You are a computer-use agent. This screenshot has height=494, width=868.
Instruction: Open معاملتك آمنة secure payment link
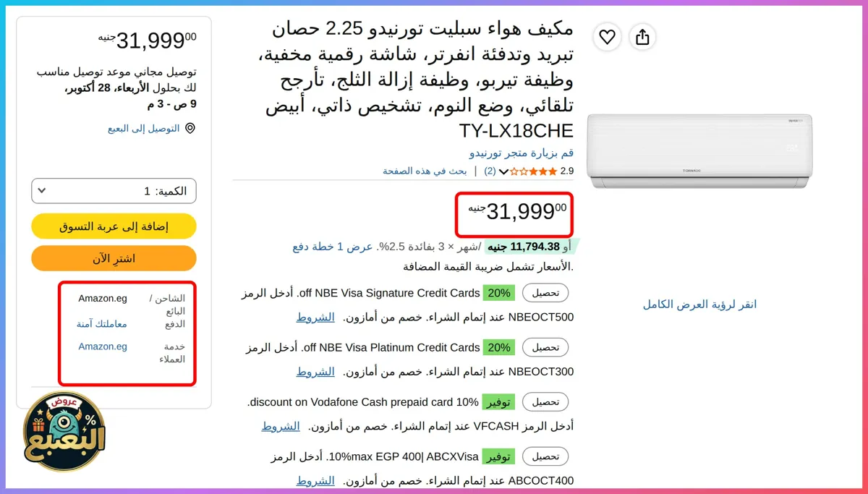(102, 324)
